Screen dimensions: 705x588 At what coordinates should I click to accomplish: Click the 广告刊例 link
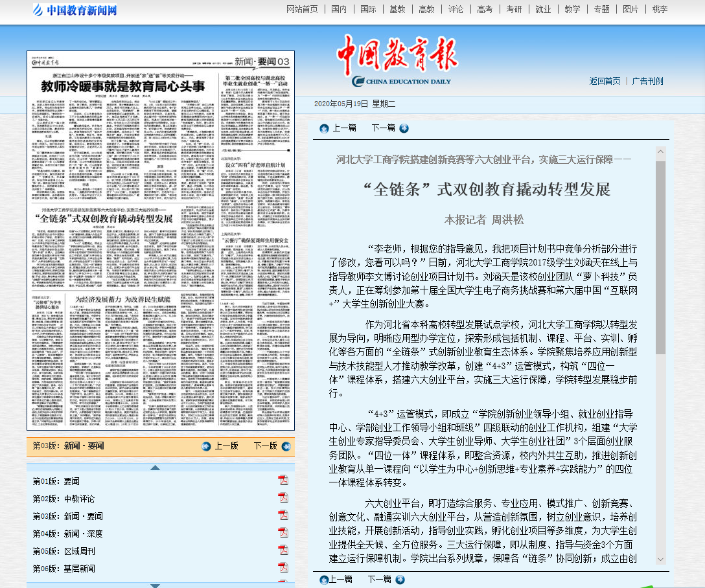click(647, 82)
